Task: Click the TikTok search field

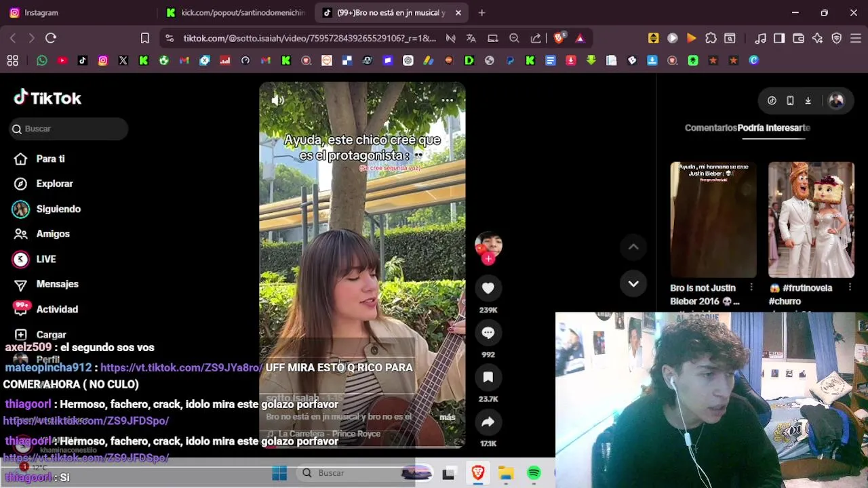Action: (68, 129)
